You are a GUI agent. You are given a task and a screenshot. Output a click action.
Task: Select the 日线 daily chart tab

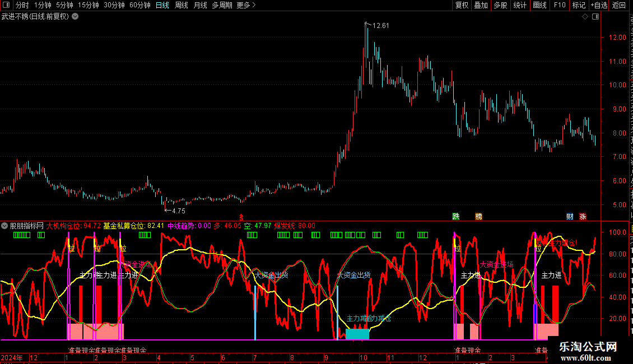[x=162, y=5]
